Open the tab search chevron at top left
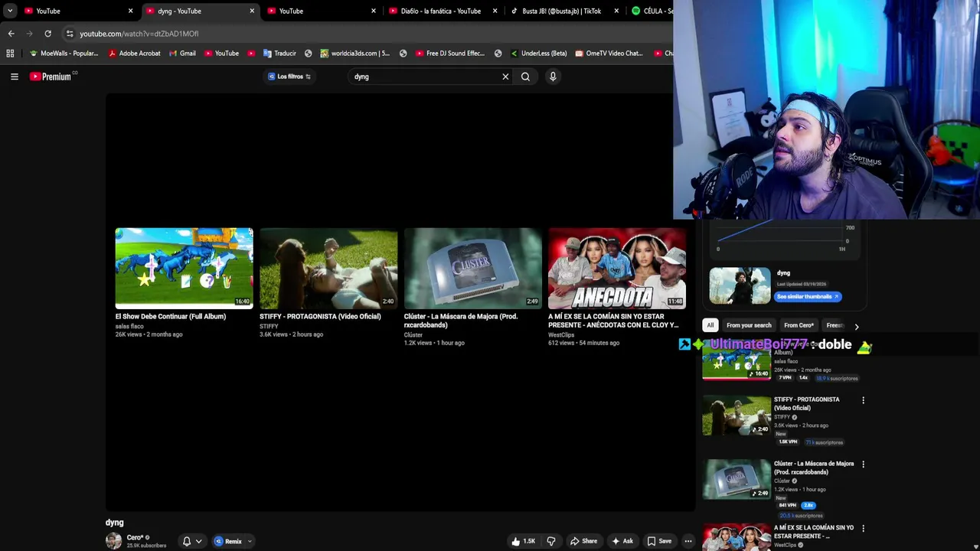Image resolution: width=980 pixels, height=551 pixels. 9,11
